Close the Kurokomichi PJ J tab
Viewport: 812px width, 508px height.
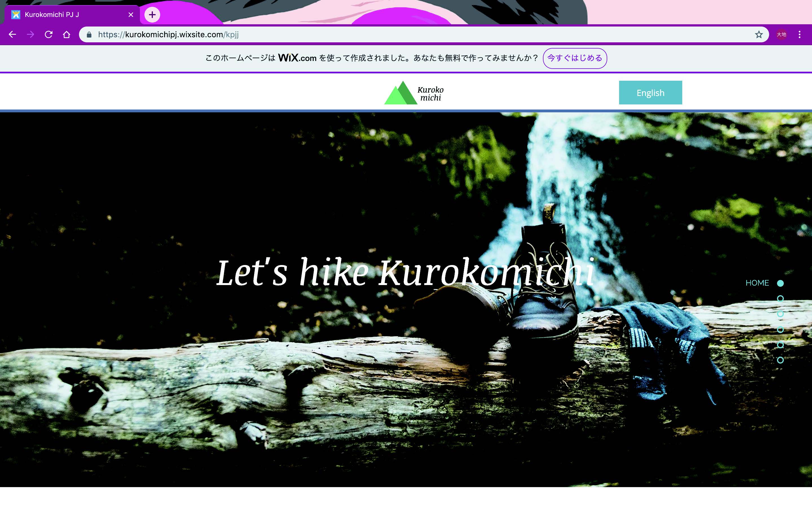point(131,15)
